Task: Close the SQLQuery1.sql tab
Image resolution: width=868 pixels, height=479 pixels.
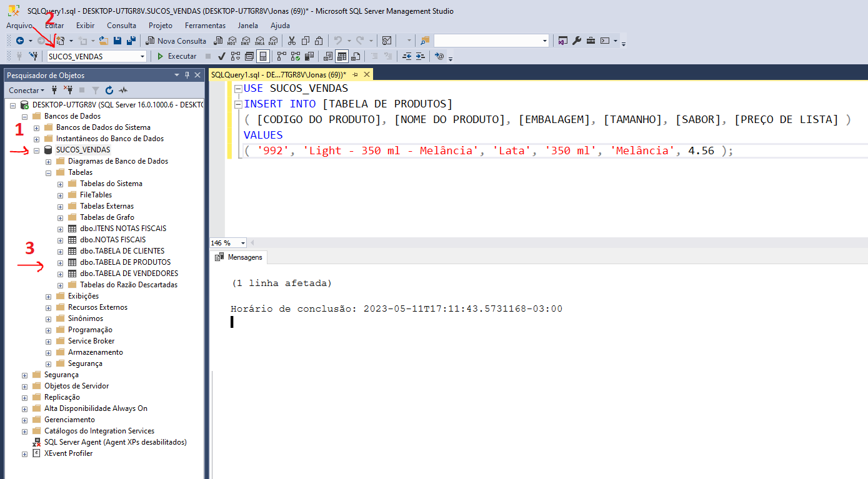Action: pos(367,74)
